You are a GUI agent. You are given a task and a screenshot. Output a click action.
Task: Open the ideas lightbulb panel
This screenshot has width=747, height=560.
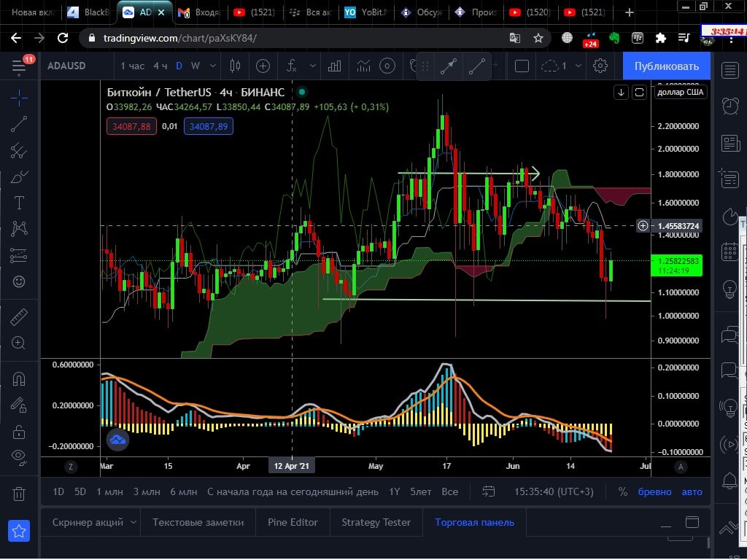coord(729,289)
